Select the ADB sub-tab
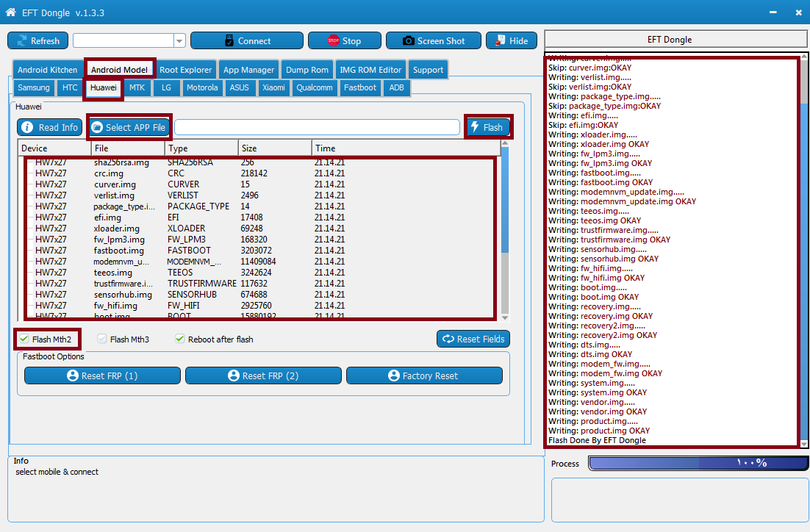 click(x=396, y=87)
